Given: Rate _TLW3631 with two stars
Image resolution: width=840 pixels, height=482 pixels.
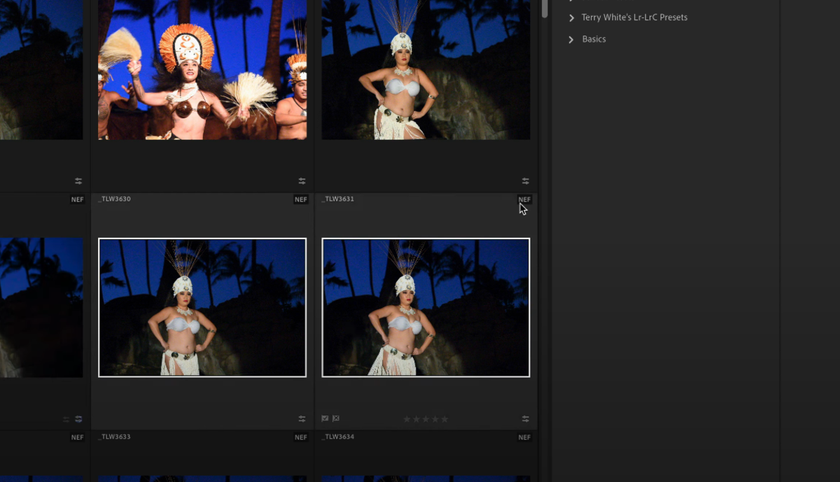Looking at the screenshot, I should point(416,419).
